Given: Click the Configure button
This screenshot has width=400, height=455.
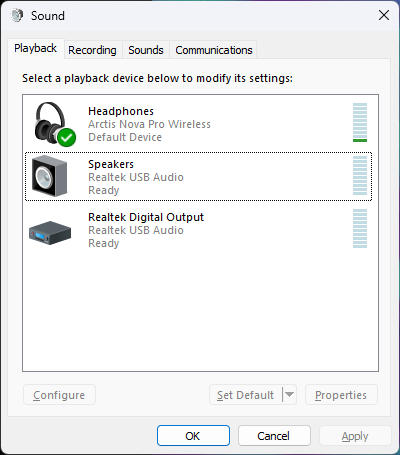Looking at the screenshot, I should pyautogui.click(x=59, y=395).
